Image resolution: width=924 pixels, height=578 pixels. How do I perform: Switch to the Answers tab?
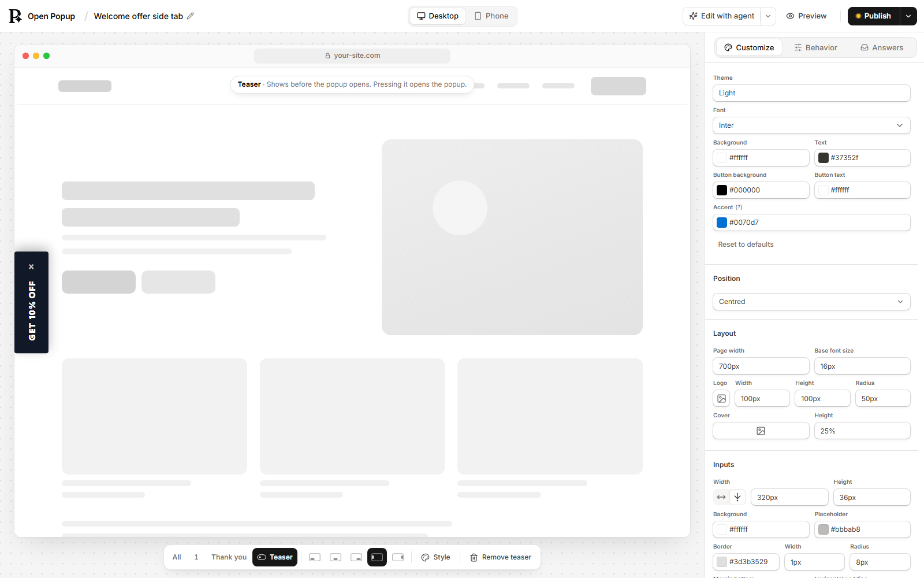click(882, 47)
